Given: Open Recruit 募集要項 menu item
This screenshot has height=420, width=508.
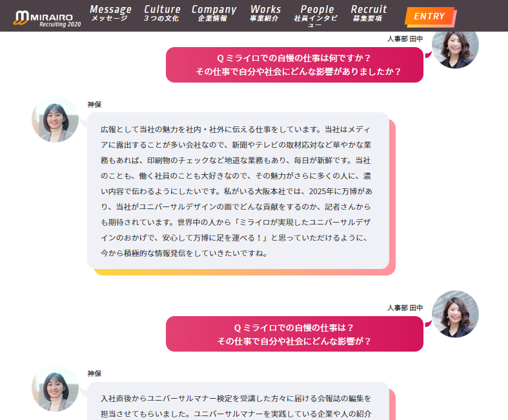Looking at the screenshot, I should [x=369, y=14].
